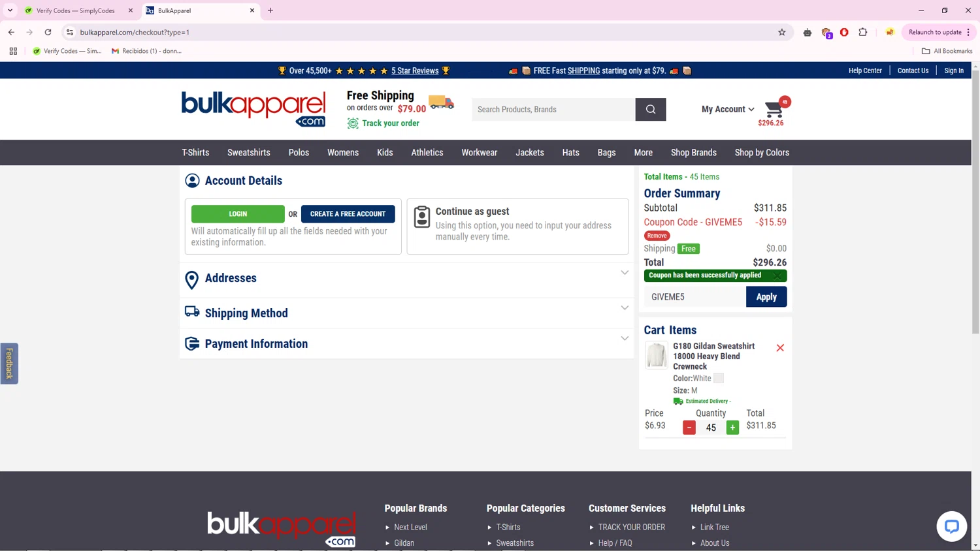Open the Bags menu
This screenshot has width=980, height=551.
click(606, 153)
